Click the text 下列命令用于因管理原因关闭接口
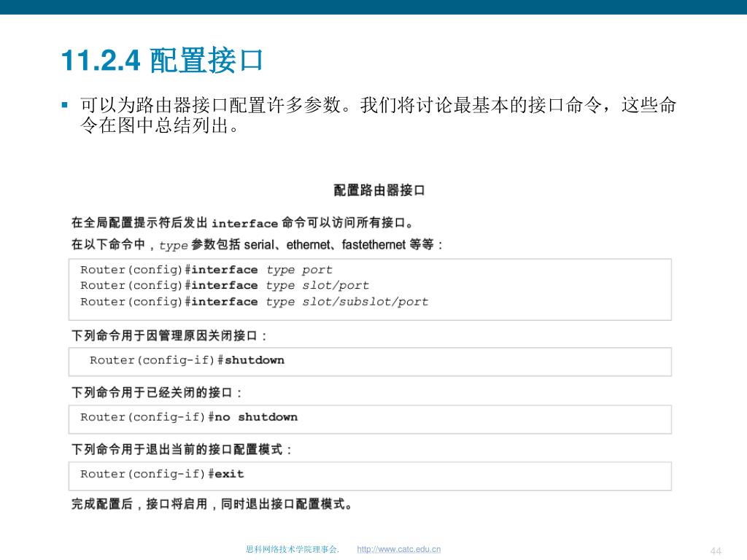 pos(169,335)
